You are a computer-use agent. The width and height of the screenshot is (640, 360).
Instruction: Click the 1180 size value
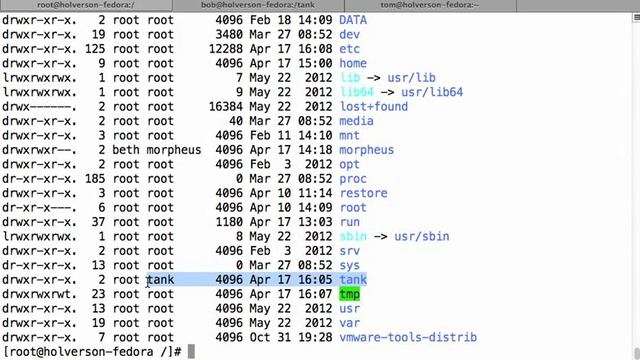click(x=229, y=222)
